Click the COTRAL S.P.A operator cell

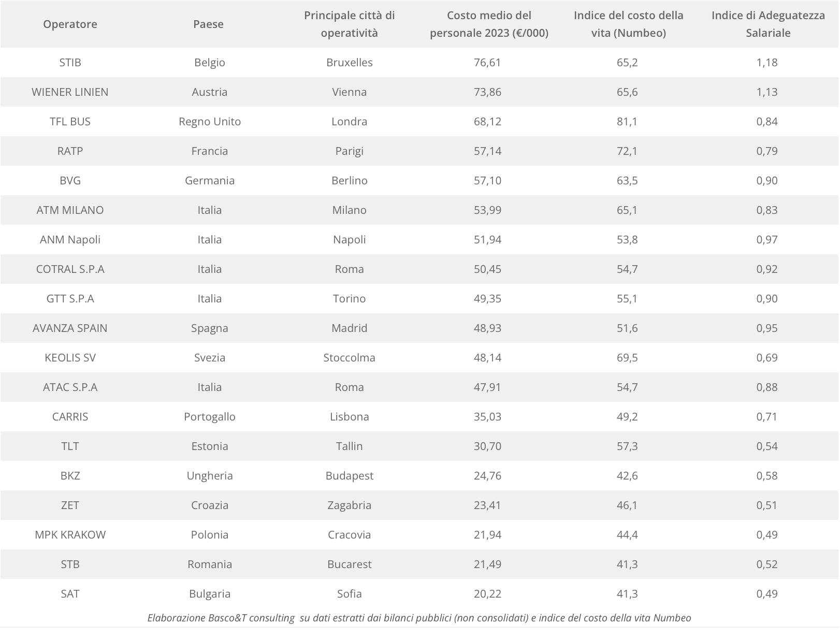(70, 269)
